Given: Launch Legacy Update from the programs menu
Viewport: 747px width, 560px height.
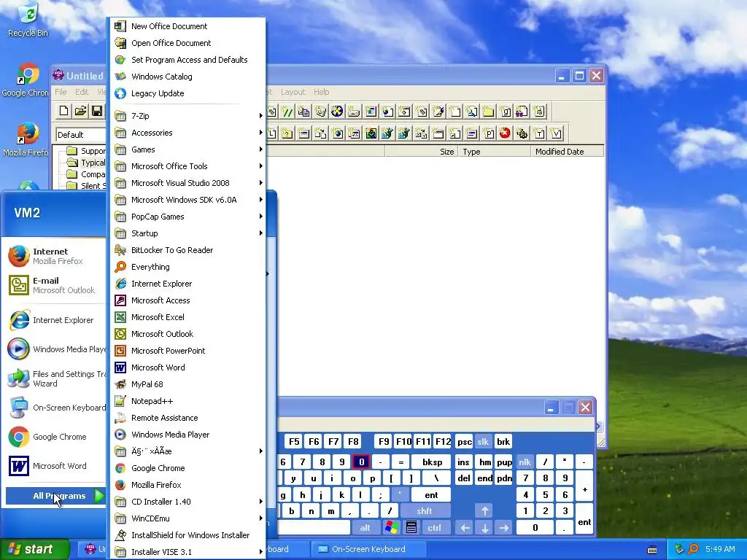Looking at the screenshot, I should click(x=187, y=93).
